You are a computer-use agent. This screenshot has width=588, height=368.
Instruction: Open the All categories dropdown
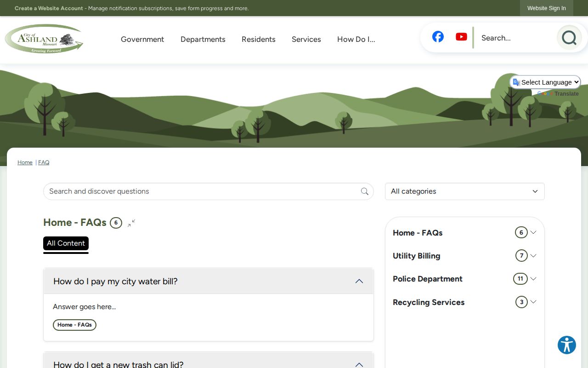coord(464,191)
